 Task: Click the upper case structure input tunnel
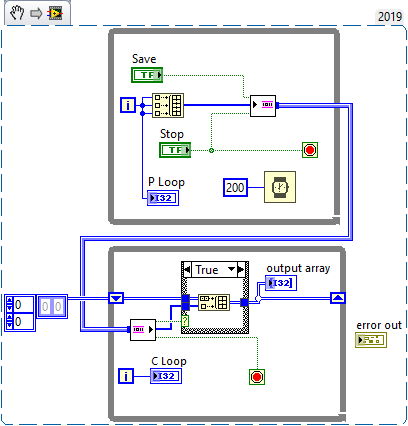185,298
